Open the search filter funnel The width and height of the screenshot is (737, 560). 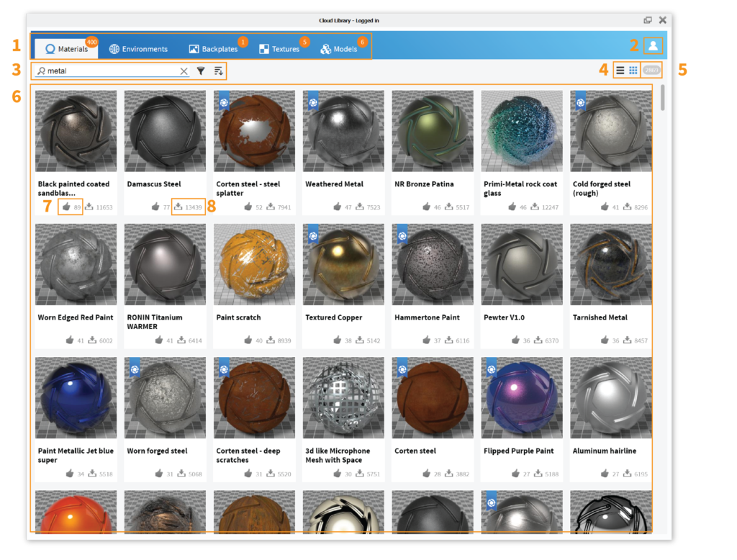point(201,71)
